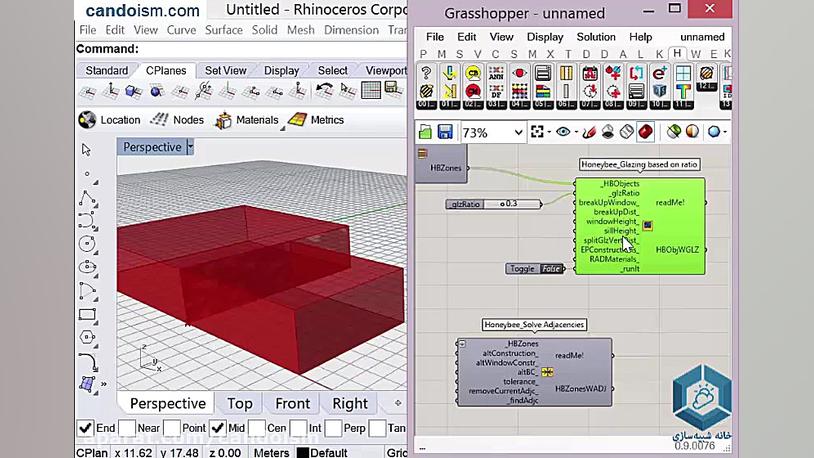Open the Surface menu in Rhino

point(224,30)
